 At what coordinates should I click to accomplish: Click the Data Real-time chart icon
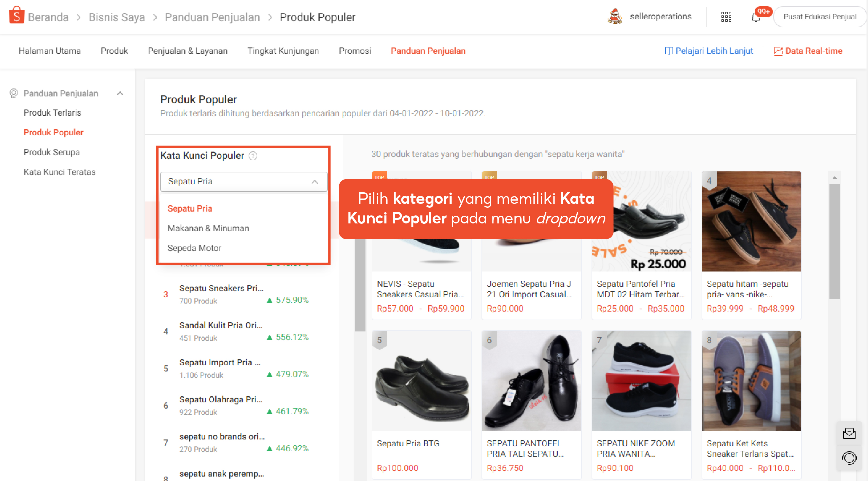coord(778,51)
